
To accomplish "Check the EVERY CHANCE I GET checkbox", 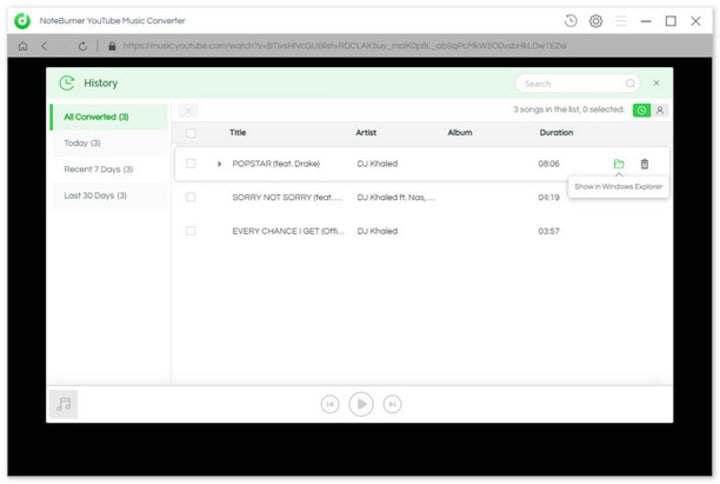I will [191, 231].
